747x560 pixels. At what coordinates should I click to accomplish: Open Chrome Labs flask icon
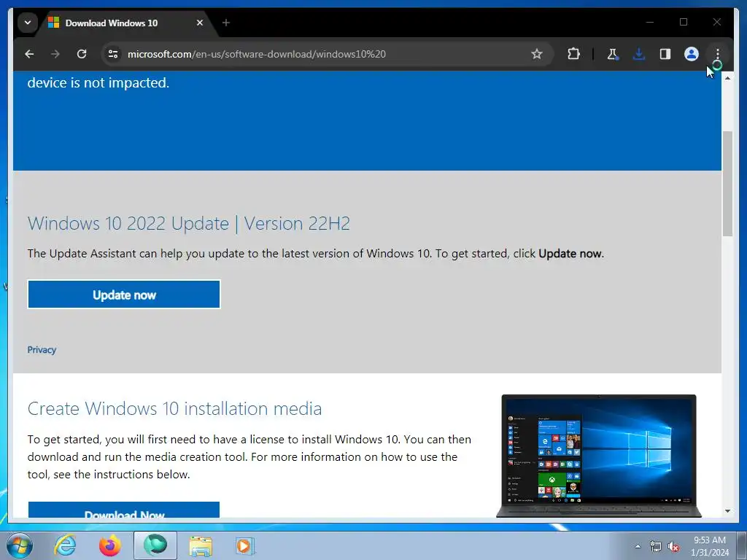pyautogui.click(x=613, y=54)
